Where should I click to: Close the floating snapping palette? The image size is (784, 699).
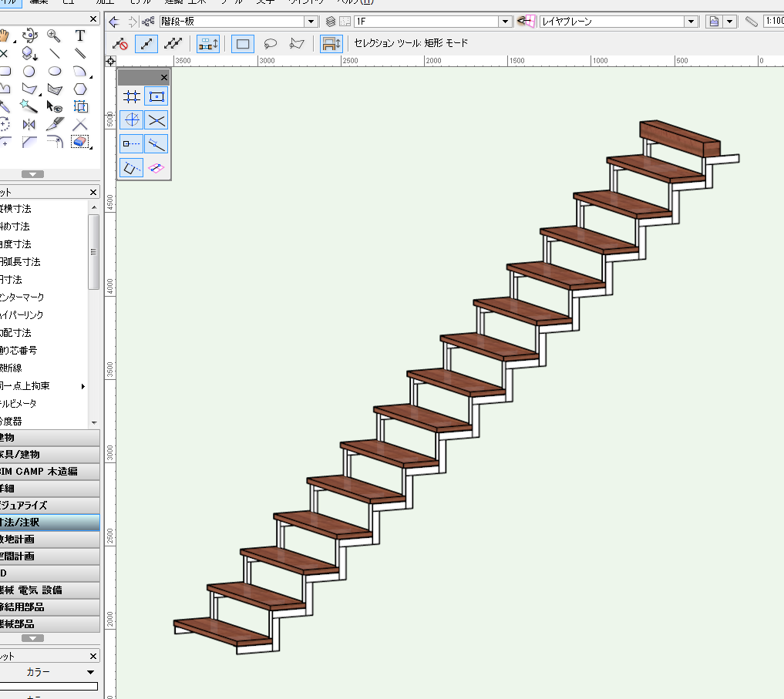tap(163, 78)
